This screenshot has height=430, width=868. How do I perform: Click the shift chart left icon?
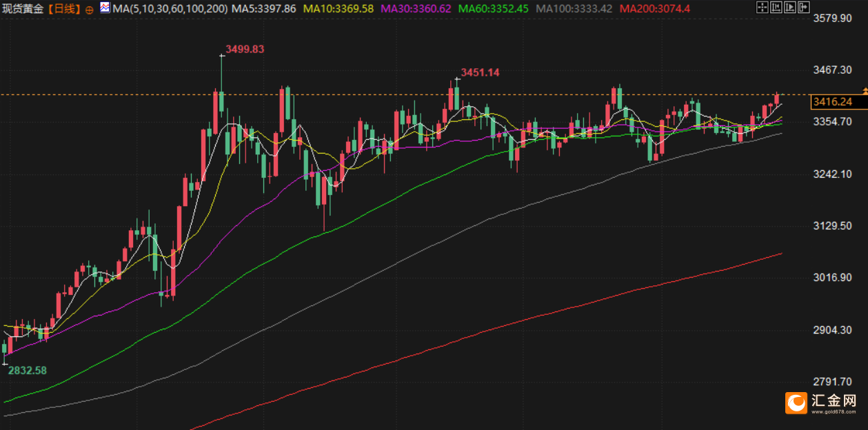click(776, 7)
